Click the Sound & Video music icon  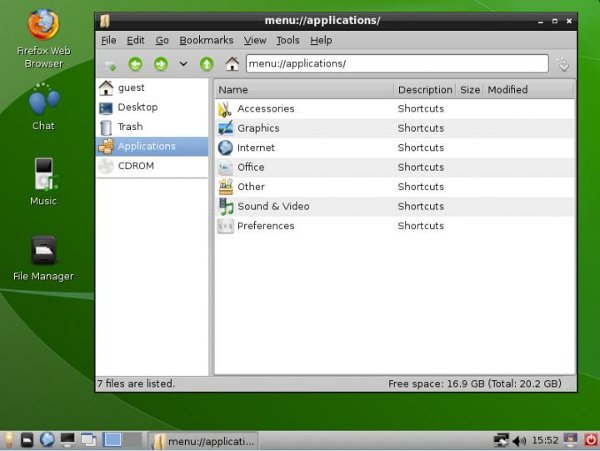click(225, 206)
